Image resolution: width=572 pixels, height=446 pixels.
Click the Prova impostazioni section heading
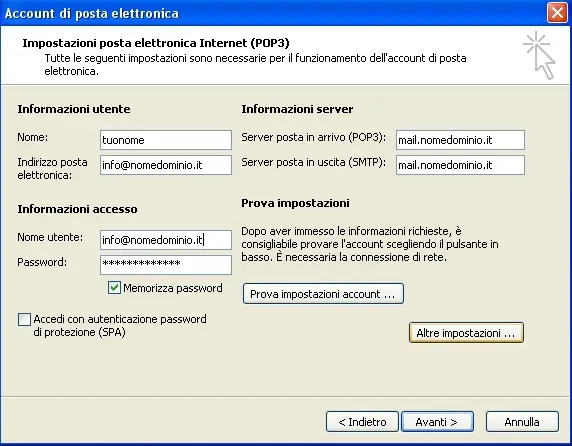(295, 203)
